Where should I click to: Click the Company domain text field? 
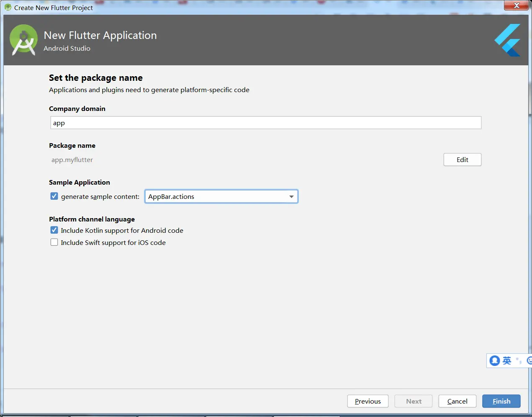pos(266,123)
